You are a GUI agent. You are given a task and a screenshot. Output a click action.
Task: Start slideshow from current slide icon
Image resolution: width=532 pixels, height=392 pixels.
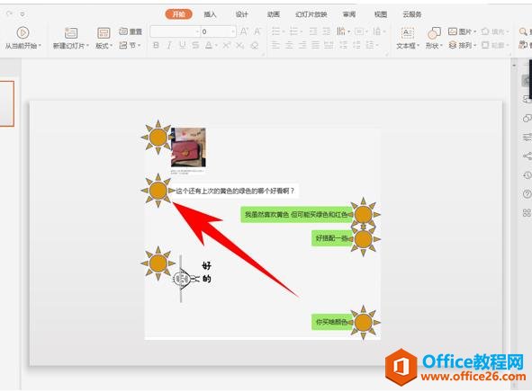coord(23,33)
